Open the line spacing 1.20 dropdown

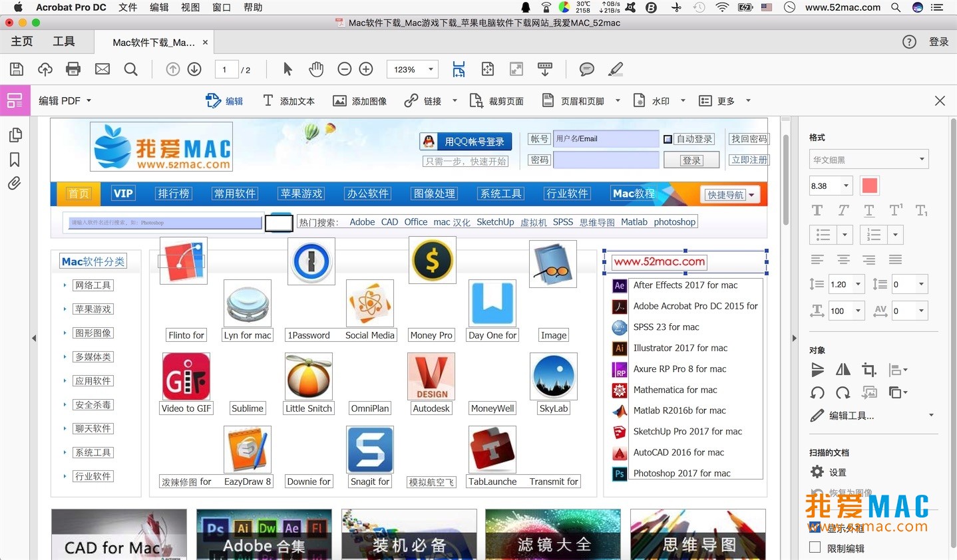pyautogui.click(x=858, y=284)
